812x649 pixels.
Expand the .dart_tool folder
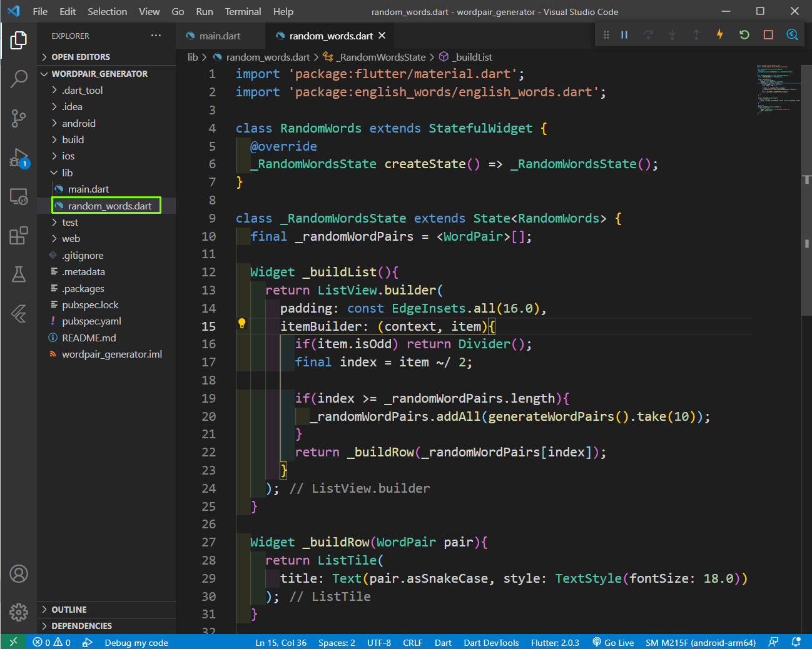click(106, 90)
